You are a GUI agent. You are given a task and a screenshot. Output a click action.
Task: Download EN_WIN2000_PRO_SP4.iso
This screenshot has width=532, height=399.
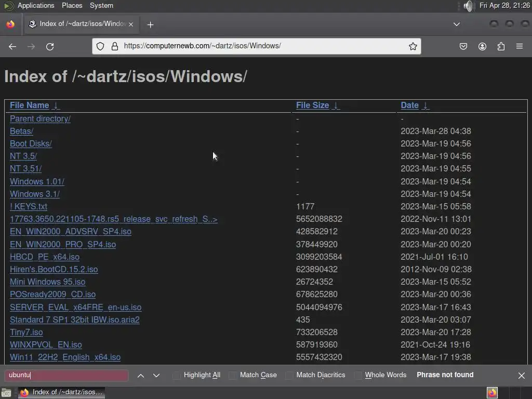click(63, 244)
